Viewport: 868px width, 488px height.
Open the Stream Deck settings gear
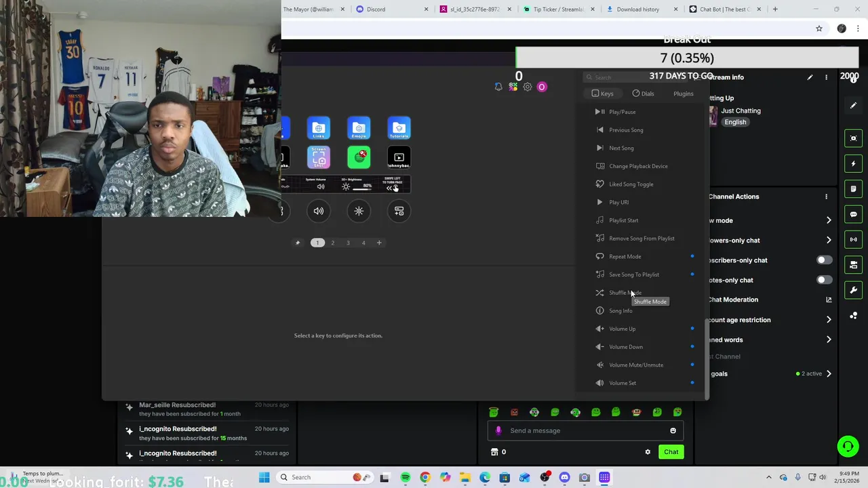tap(528, 87)
